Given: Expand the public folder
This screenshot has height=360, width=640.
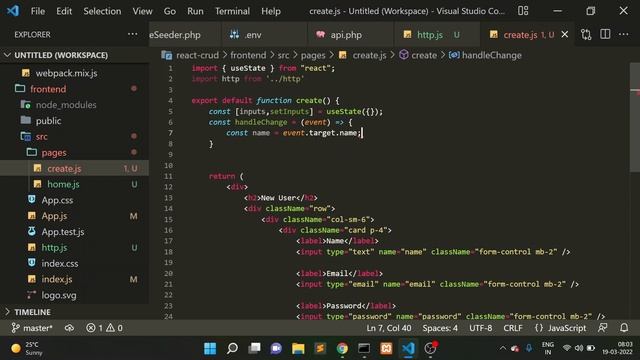Looking at the screenshot, I should [48, 121].
